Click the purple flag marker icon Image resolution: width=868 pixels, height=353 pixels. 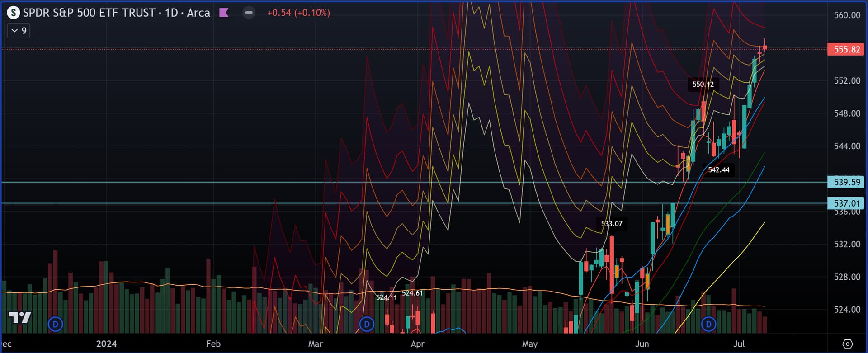pyautogui.click(x=224, y=13)
